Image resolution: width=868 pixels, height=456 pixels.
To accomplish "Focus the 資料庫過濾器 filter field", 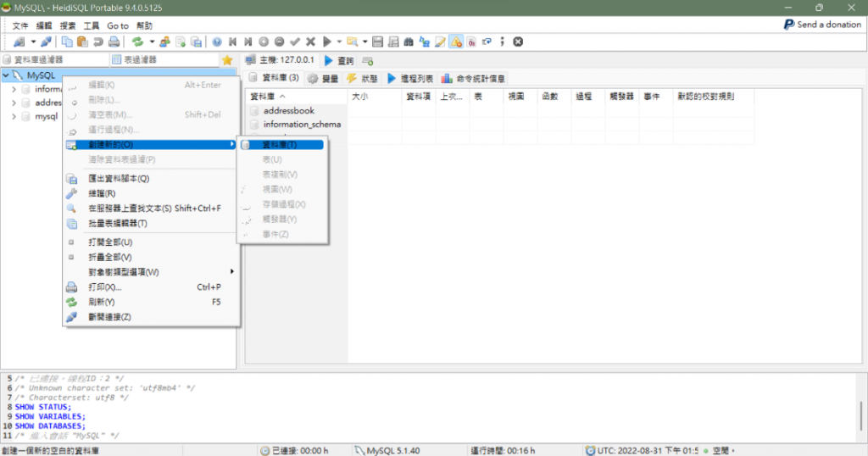I will coord(55,60).
